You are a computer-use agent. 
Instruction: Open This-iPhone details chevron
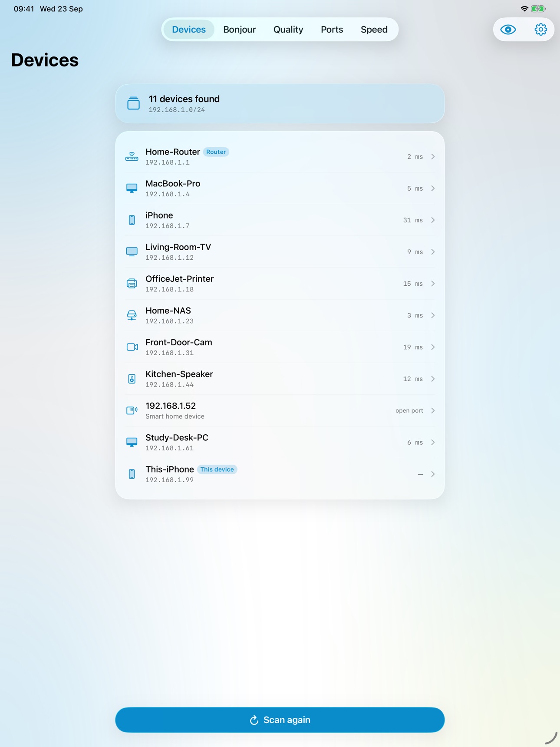point(433,474)
